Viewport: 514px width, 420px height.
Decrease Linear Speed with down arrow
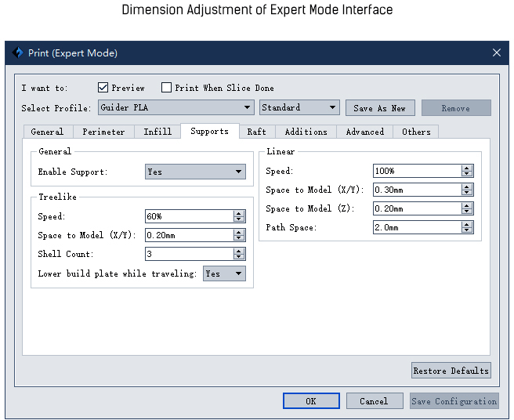coord(467,174)
